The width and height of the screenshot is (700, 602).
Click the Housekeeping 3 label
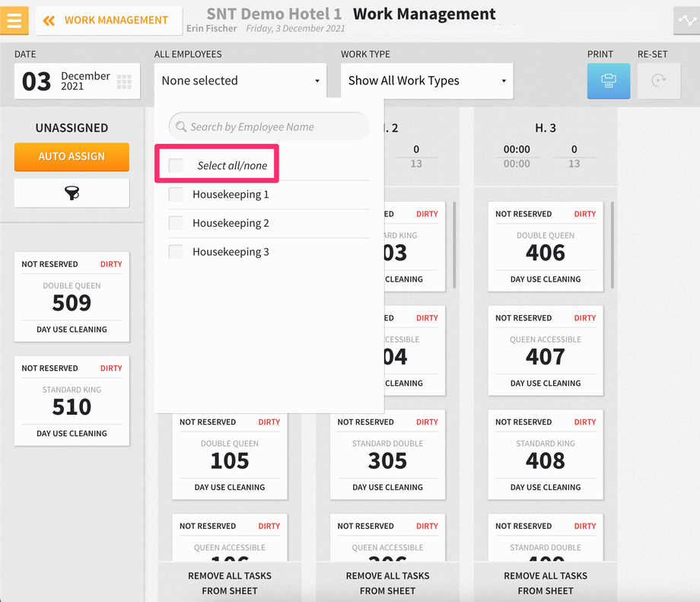(231, 251)
